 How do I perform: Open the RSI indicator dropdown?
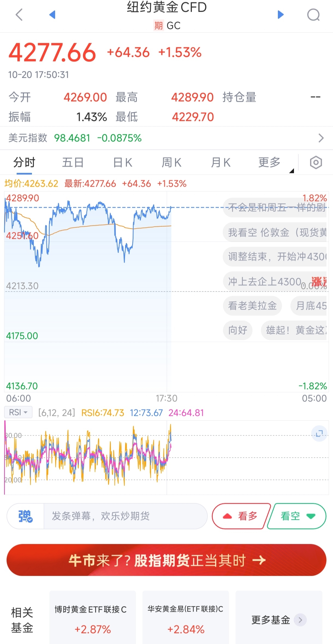18,412
